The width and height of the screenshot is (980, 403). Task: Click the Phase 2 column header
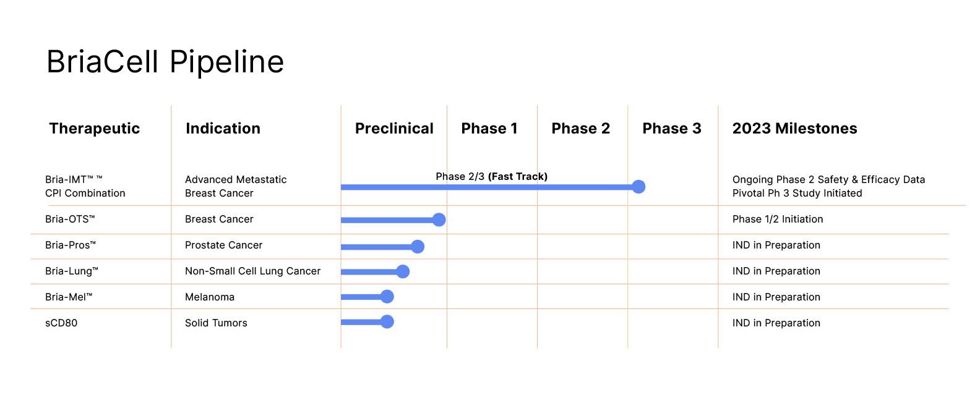click(581, 129)
